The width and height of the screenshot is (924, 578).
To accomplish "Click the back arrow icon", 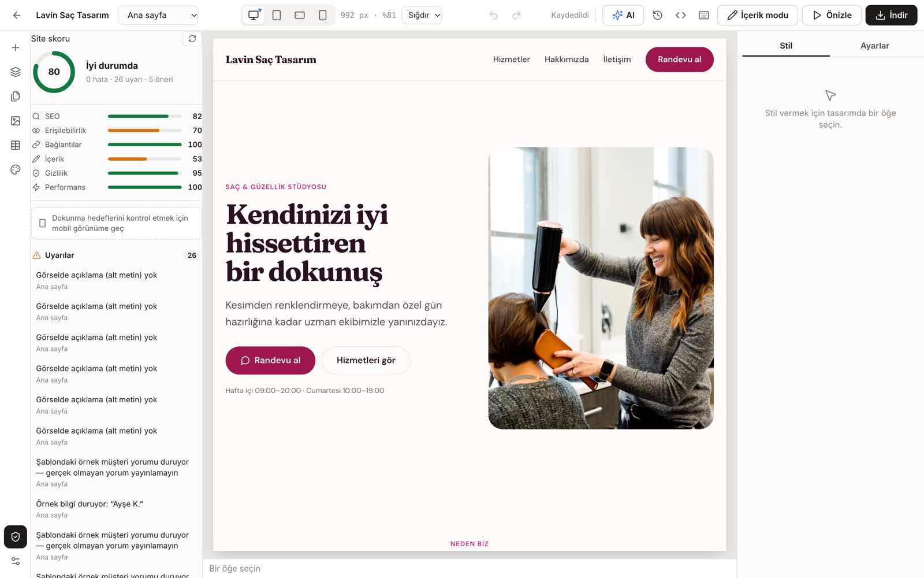I will click(17, 15).
